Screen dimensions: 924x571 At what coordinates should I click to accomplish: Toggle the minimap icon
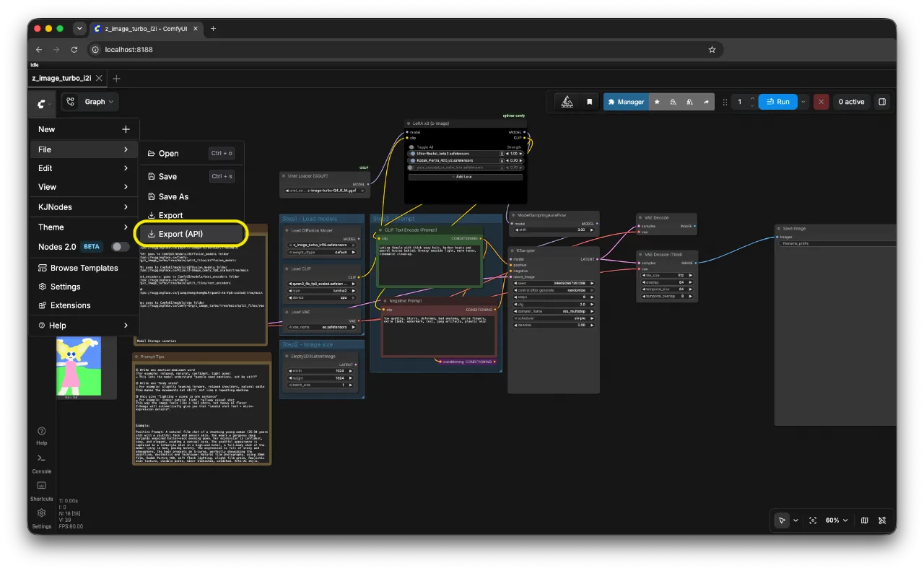tap(865, 520)
